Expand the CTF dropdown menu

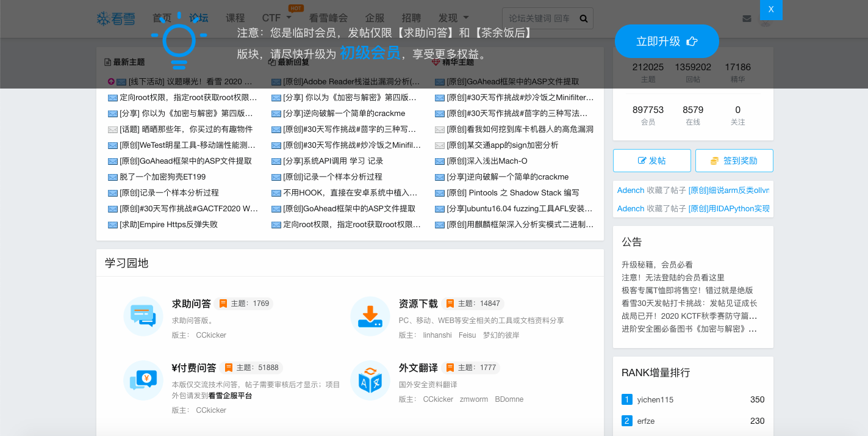pos(277,18)
